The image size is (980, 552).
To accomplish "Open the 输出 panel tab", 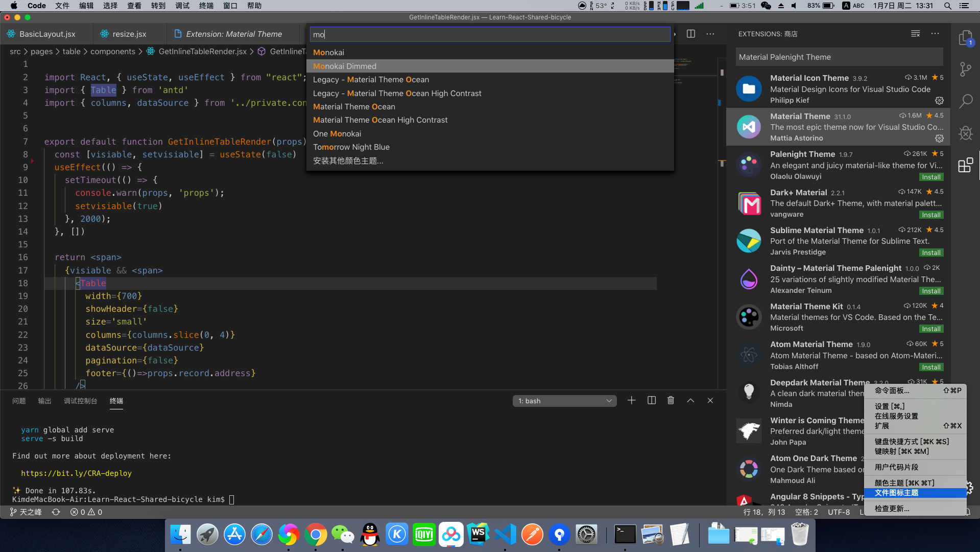I will (x=44, y=401).
